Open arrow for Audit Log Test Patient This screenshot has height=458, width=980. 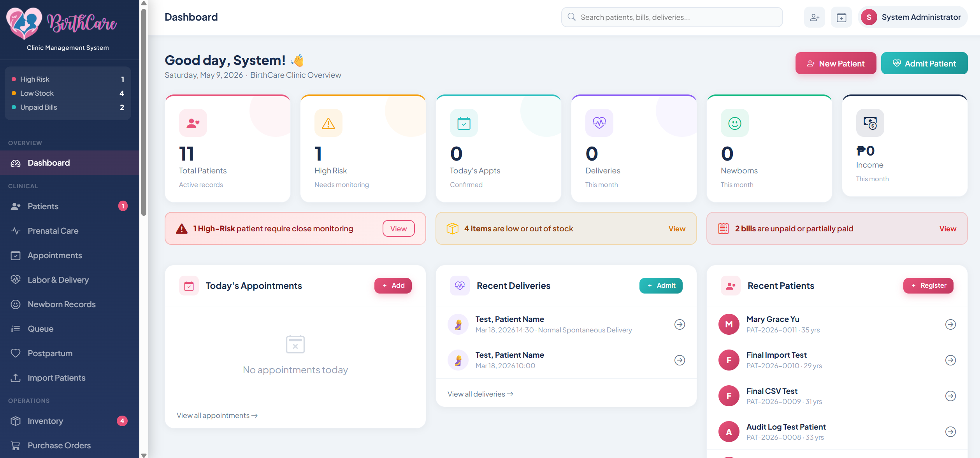coord(950,432)
